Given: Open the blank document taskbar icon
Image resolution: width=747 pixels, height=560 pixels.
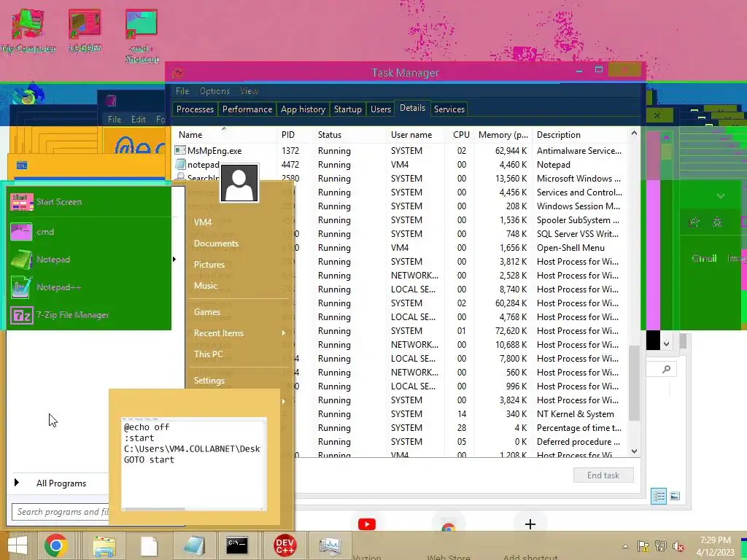Looking at the screenshot, I should tap(149, 545).
